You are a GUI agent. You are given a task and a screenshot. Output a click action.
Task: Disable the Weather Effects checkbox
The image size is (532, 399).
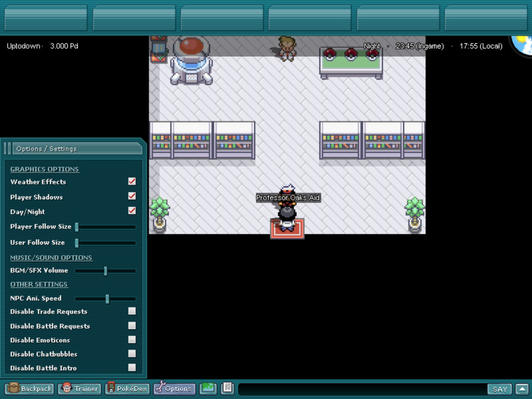click(132, 181)
